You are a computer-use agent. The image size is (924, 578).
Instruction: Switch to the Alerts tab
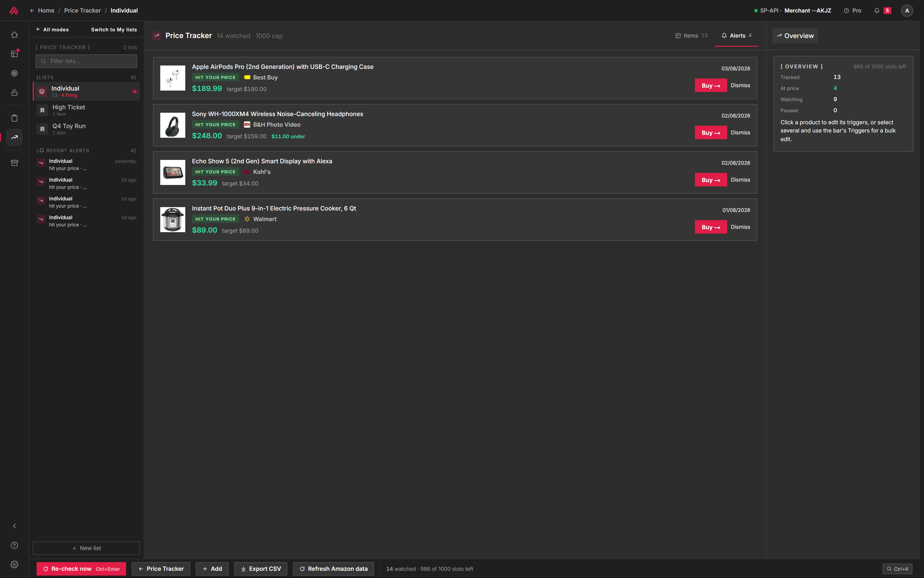click(737, 36)
